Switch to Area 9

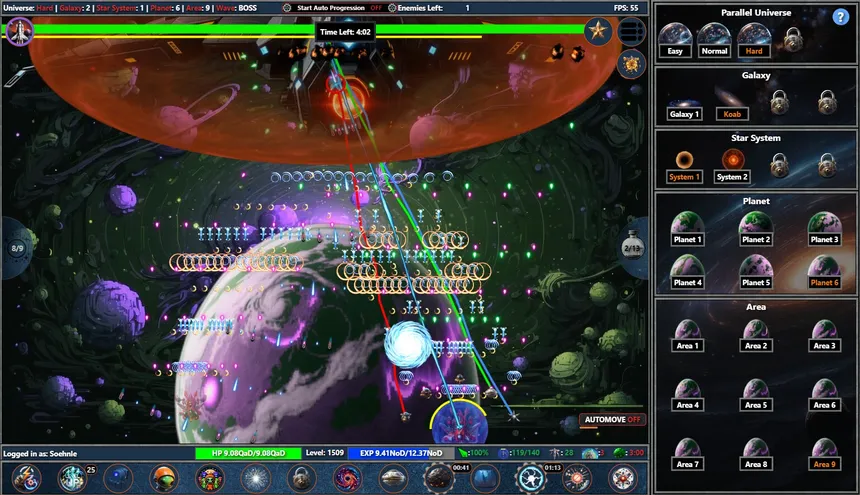[x=824, y=454]
